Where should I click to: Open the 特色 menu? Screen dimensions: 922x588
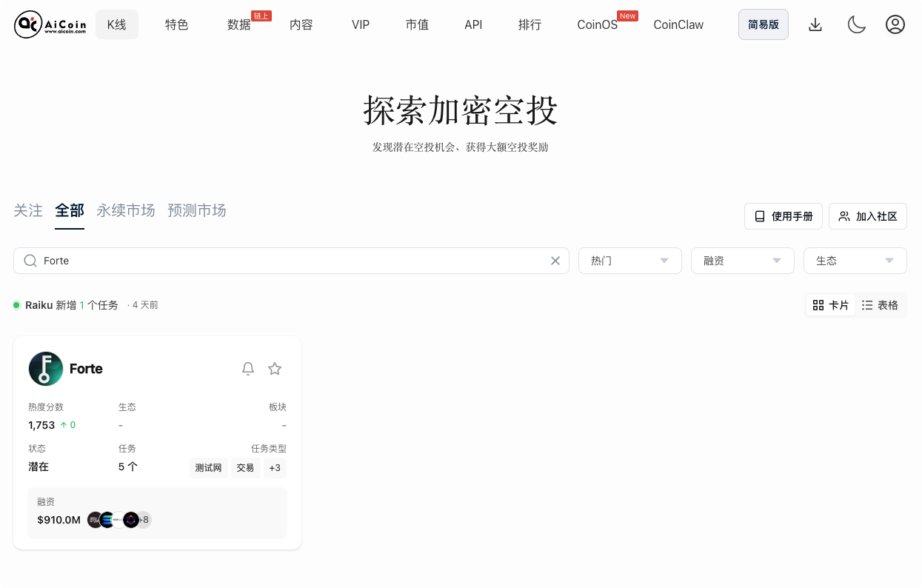[x=177, y=24]
